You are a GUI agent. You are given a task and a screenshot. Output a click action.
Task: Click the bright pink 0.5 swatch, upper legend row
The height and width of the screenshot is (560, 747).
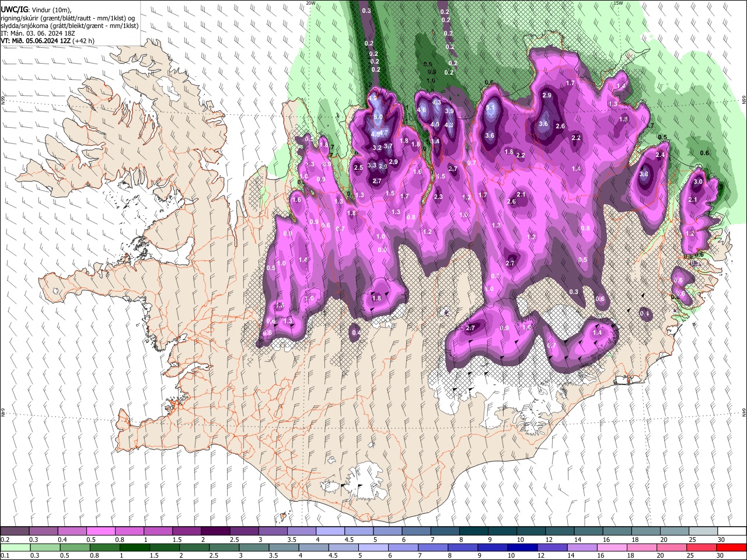100,531
